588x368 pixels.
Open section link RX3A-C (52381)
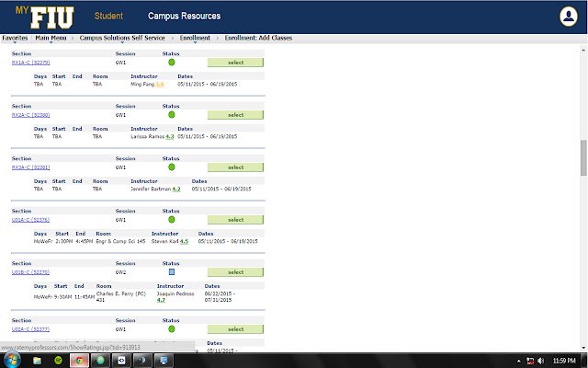pos(30,167)
